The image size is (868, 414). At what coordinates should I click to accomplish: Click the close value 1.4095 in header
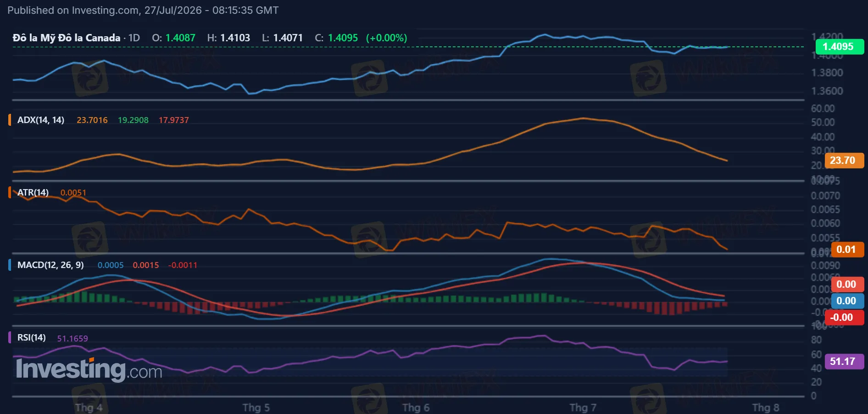click(x=343, y=38)
